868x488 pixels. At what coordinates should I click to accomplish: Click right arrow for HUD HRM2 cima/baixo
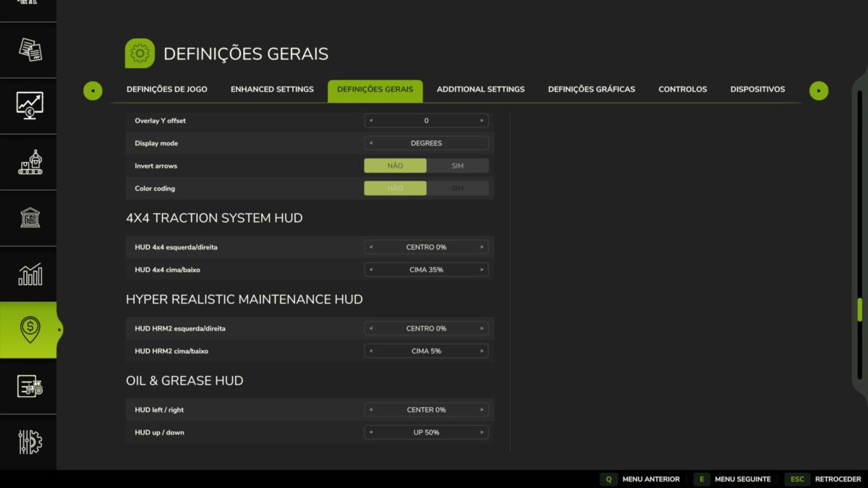pos(482,351)
